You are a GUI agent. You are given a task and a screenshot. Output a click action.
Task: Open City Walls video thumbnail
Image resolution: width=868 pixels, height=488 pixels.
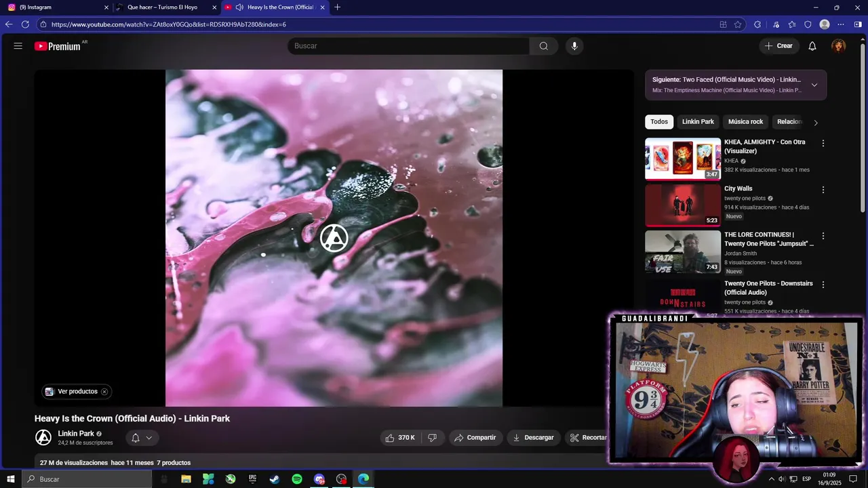coord(683,205)
